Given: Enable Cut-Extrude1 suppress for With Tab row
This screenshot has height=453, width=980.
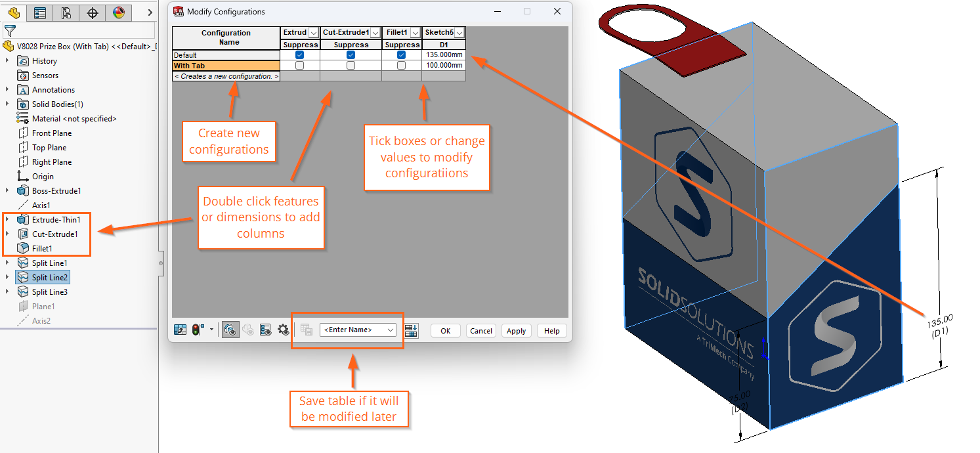Looking at the screenshot, I should point(351,66).
